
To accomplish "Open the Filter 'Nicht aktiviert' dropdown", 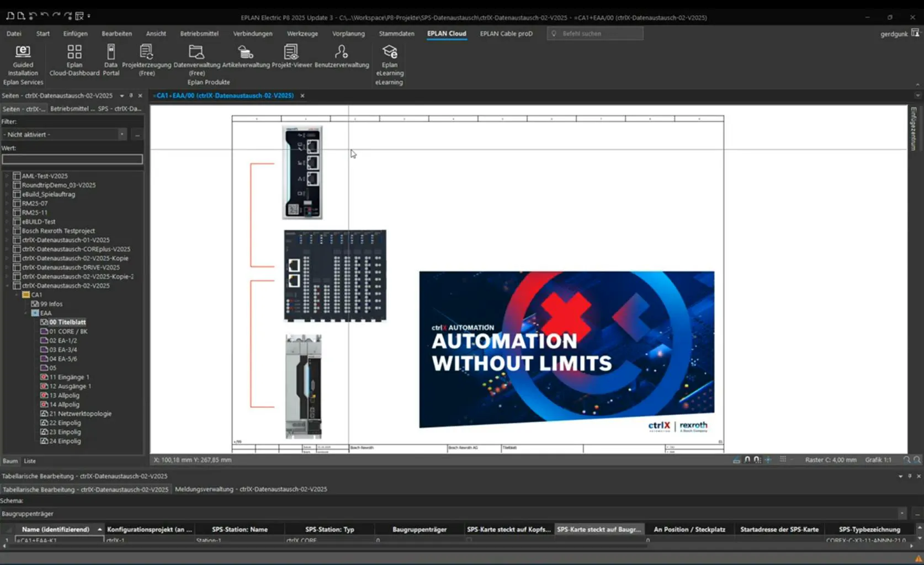I will click(x=122, y=135).
